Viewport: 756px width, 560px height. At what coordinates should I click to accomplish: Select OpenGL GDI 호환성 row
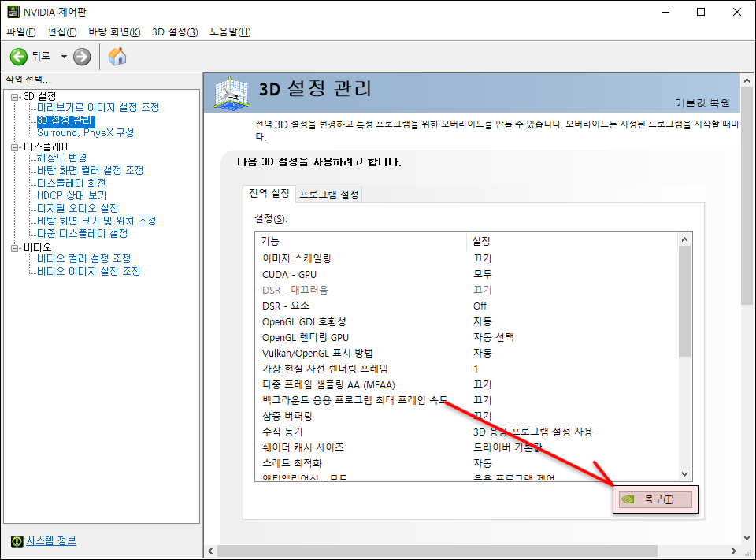466,321
